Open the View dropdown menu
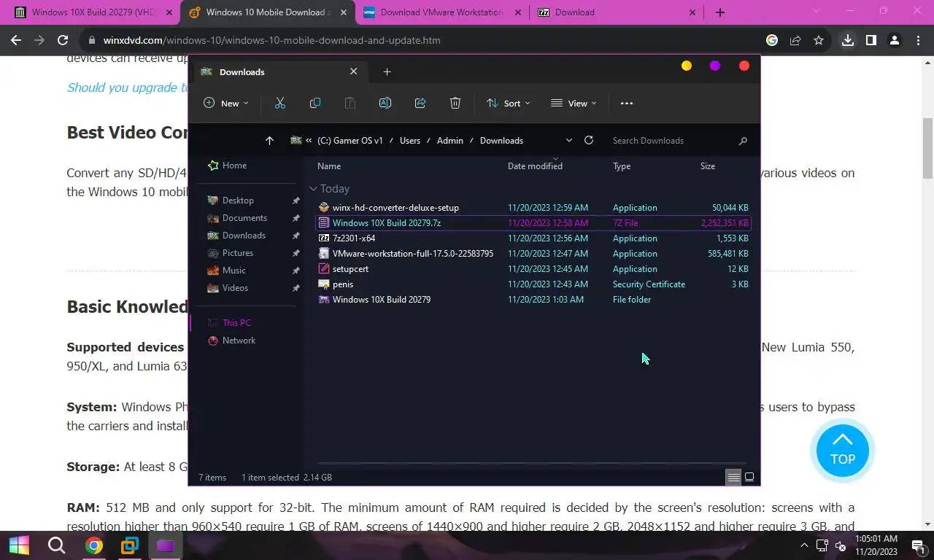 point(574,104)
